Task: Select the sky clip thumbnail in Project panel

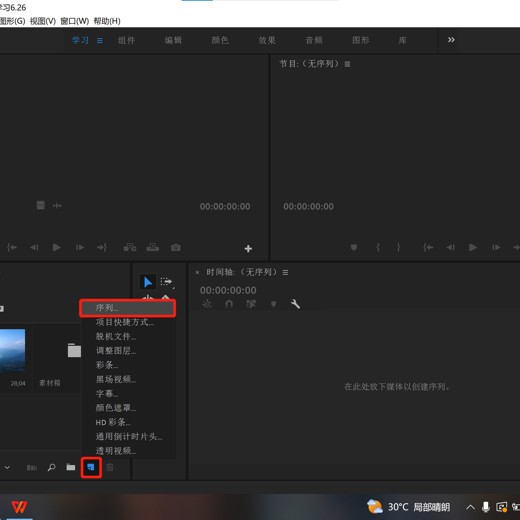Action: 12,350
